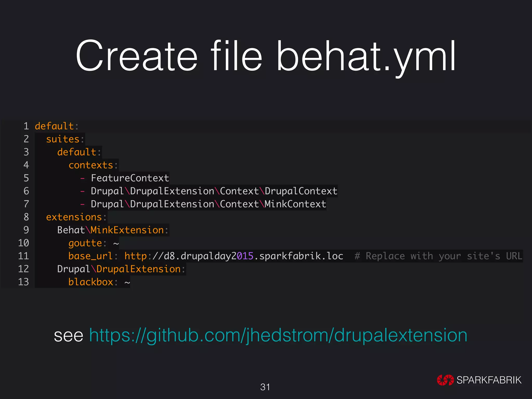This screenshot has height=399, width=532.
Task: Select the MinkContext class path on line 7
Action: coord(208,204)
